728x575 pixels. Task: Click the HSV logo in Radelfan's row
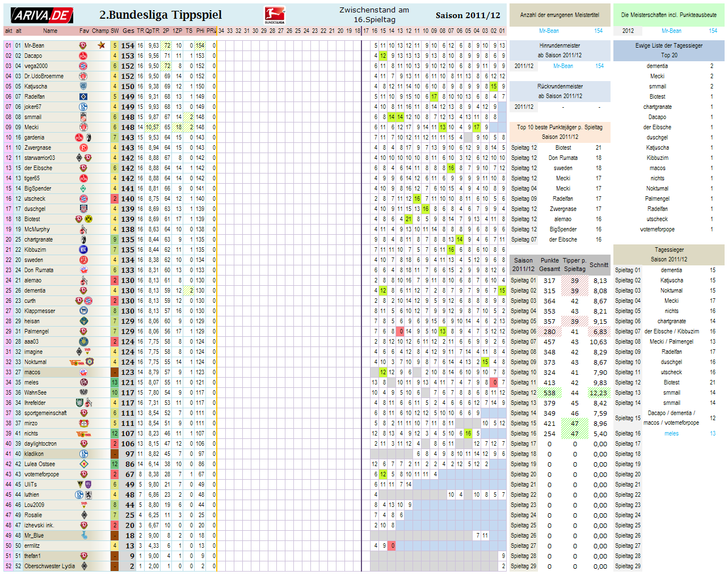(83, 96)
